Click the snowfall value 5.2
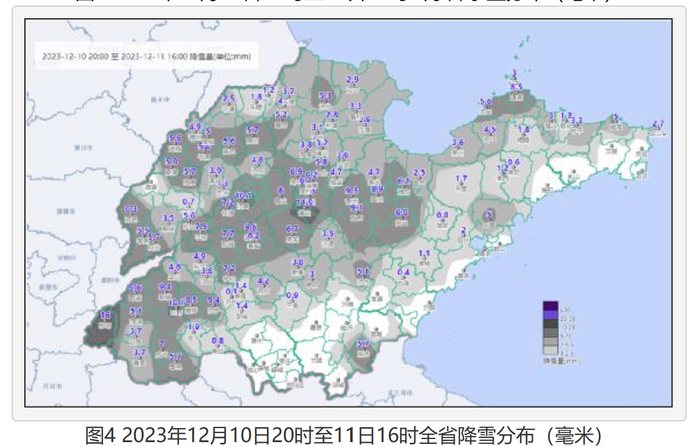 [281, 114]
